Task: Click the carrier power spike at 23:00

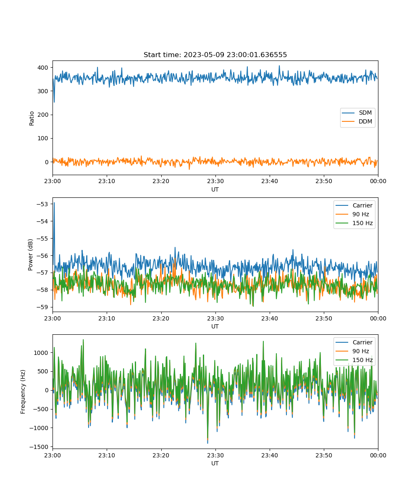Action: pos(54,203)
